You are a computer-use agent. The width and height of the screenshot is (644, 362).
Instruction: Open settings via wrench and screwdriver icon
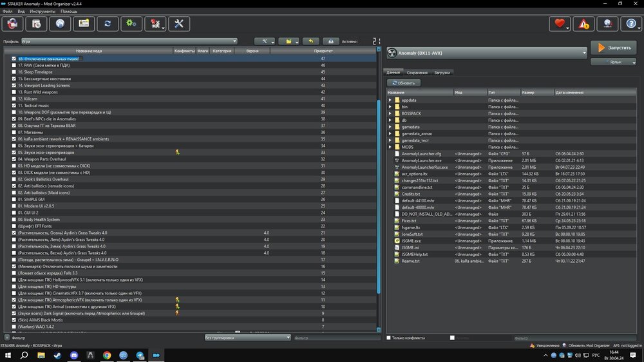click(178, 24)
